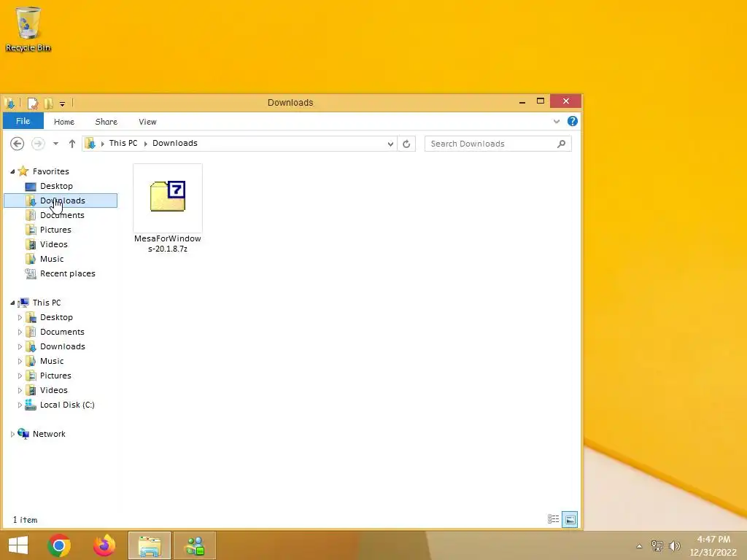Collapse the Favorites group

point(12,171)
